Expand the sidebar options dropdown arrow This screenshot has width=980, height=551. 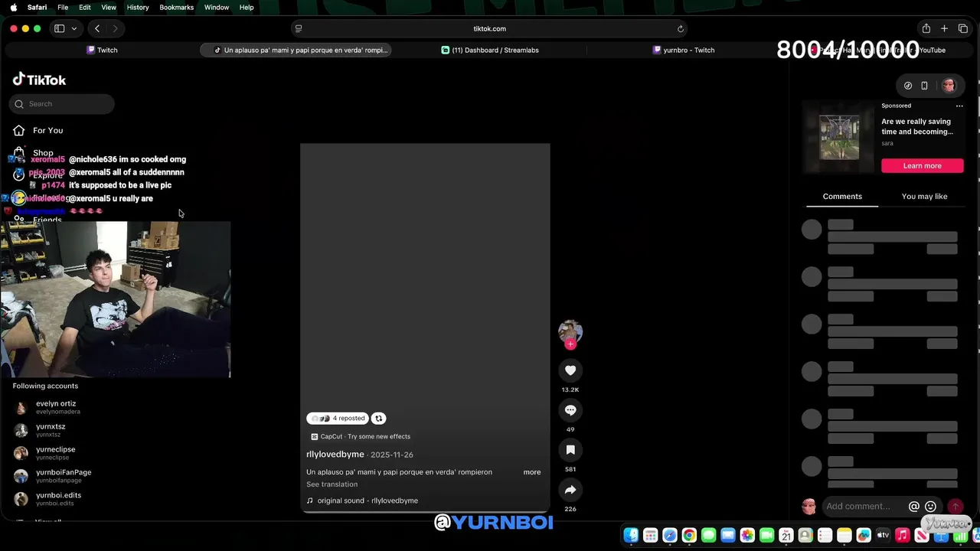click(x=74, y=28)
